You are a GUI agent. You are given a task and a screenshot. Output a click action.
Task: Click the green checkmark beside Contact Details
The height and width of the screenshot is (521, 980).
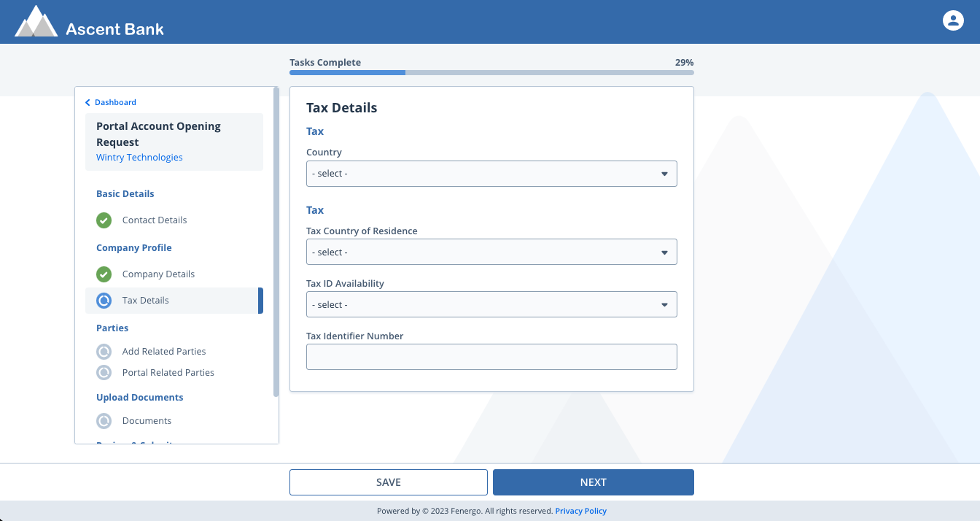coord(104,220)
